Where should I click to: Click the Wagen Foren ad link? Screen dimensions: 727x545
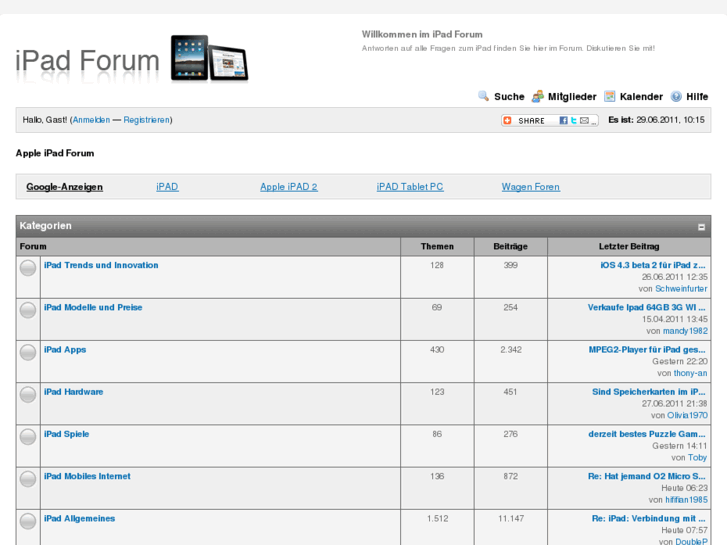coord(530,187)
